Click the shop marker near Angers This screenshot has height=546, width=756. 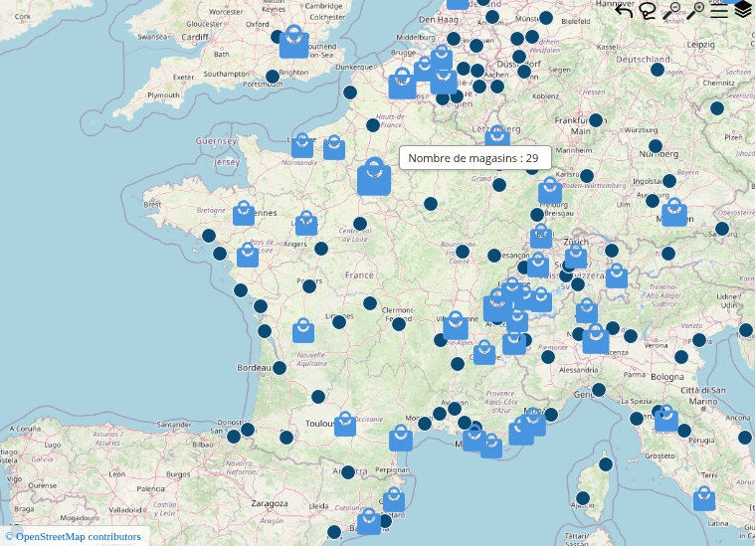click(306, 224)
